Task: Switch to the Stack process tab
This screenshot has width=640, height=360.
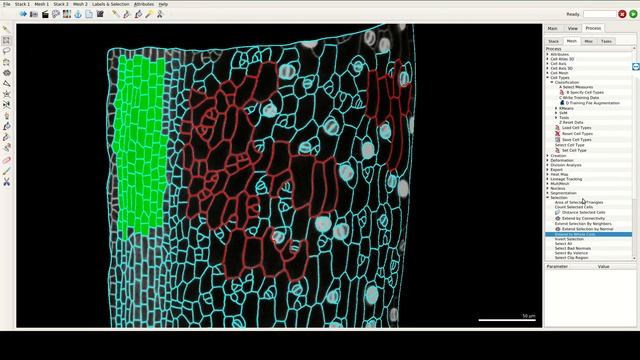Action: click(x=553, y=41)
